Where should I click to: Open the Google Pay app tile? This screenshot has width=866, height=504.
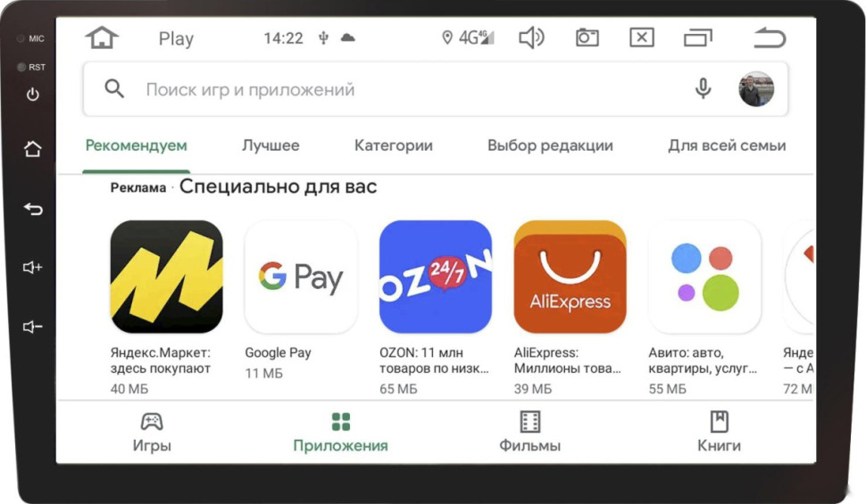(x=301, y=301)
